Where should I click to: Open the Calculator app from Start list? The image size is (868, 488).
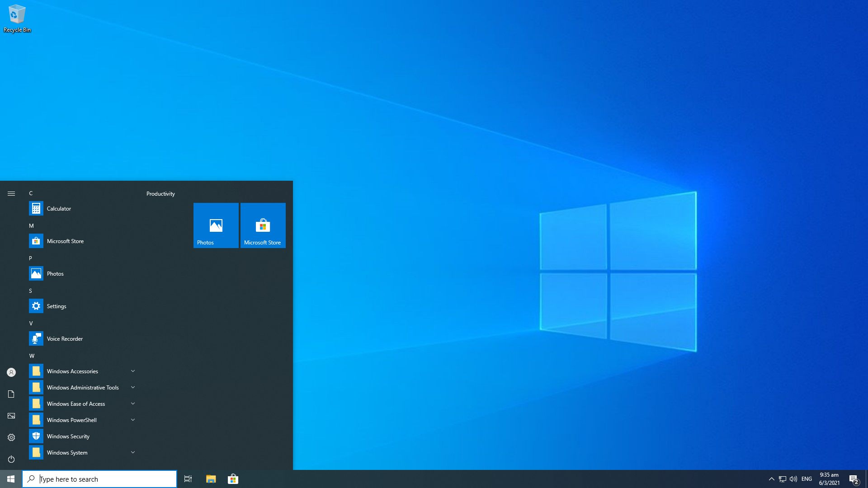coord(59,209)
